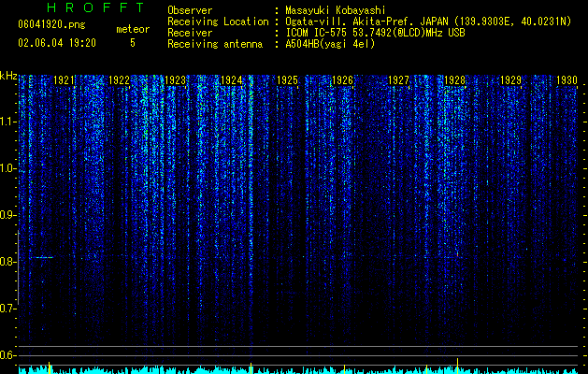Click the 1.0 frequency axis label

pyautogui.click(x=8, y=168)
